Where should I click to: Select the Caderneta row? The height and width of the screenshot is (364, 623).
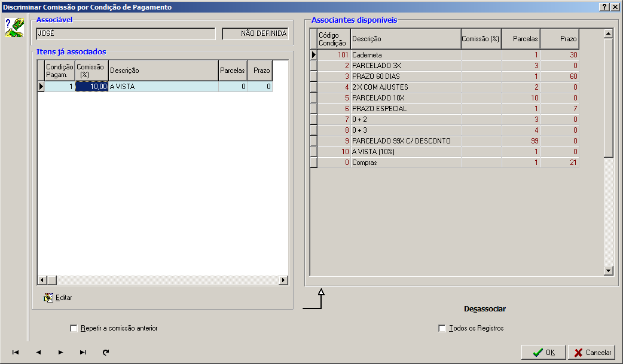pos(405,54)
